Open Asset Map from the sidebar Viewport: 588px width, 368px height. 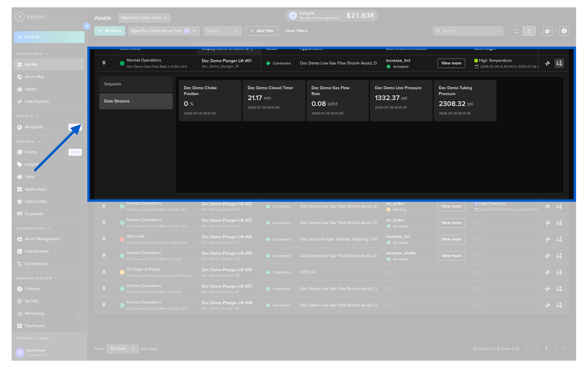[x=49, y=77]
